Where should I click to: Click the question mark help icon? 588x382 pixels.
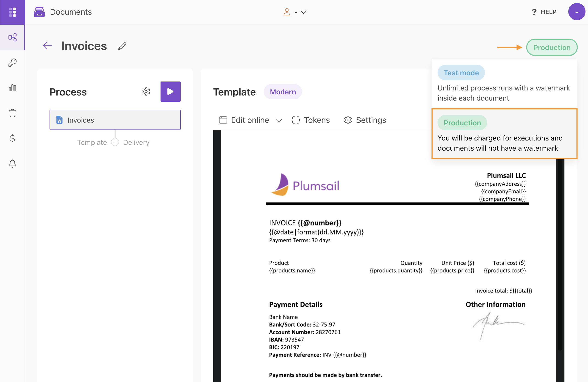534,12
